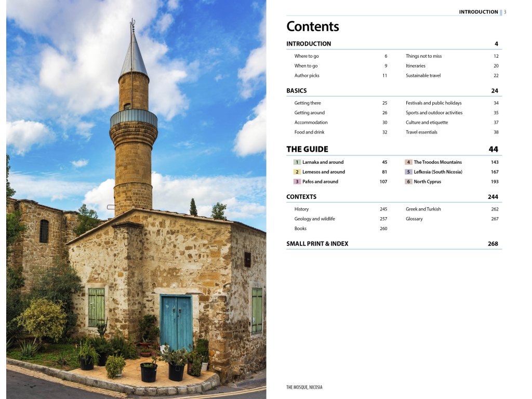Open the 'Accommodation' entry
Image resolution: width=532 pixels, height=399 pixels.
(x=311, y=123)
